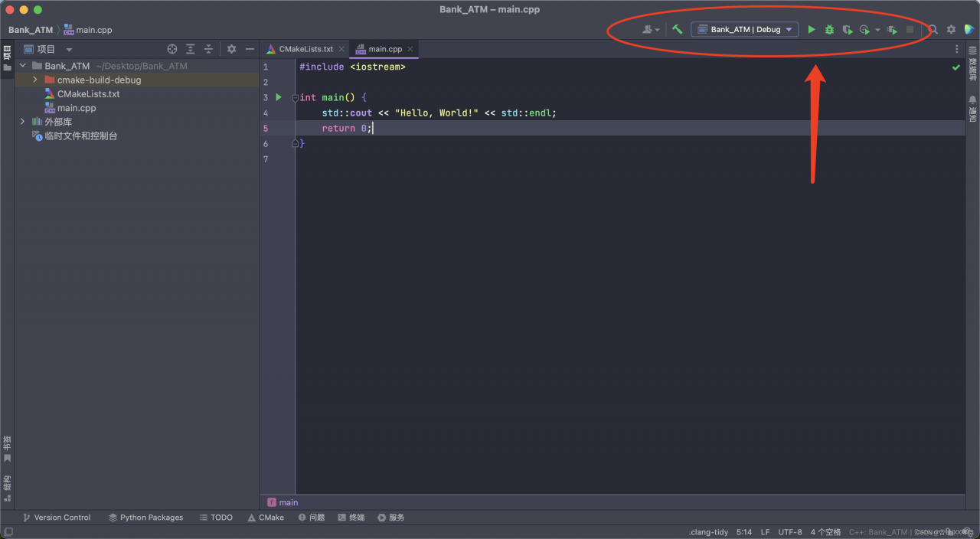Click the tool window quick-access icon at bottom left

point(7,532)
